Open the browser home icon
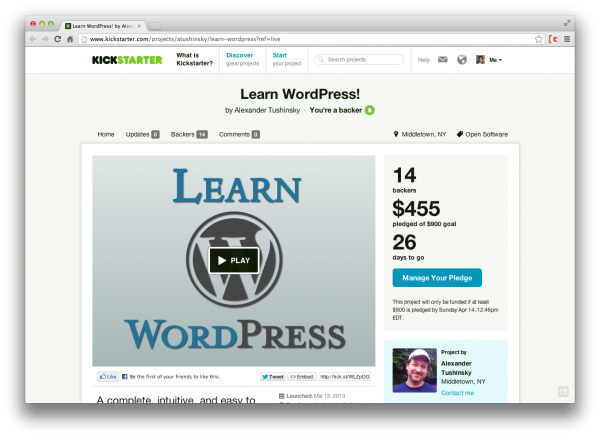 (70, 39)
